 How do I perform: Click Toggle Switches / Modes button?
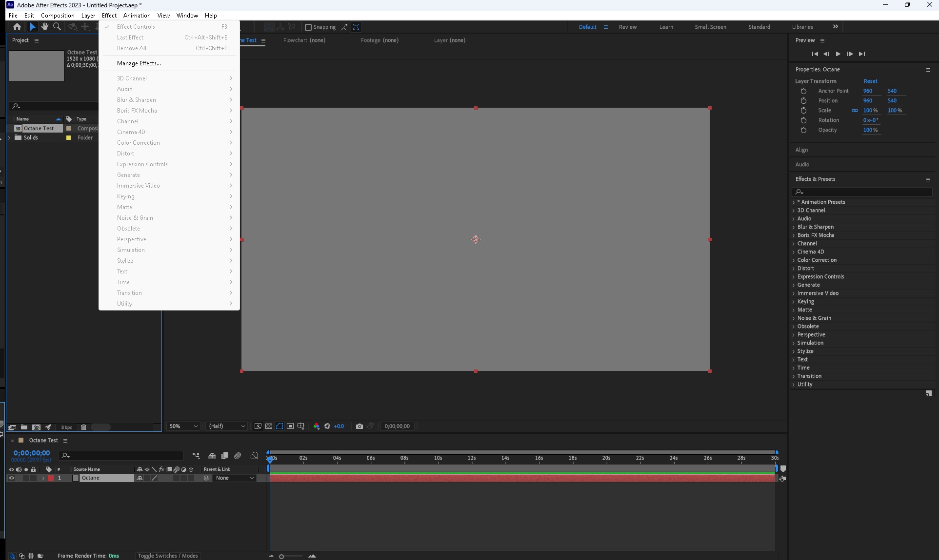coord(167,556)
